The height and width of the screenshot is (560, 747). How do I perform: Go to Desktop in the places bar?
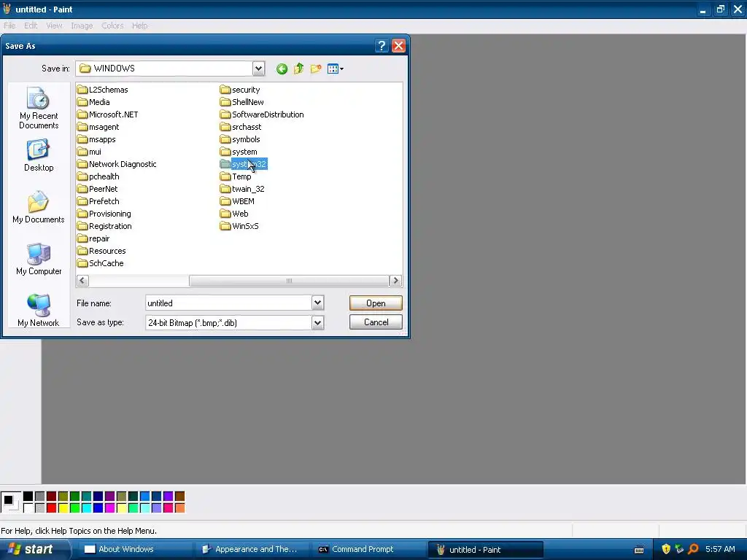coord(39,155)
